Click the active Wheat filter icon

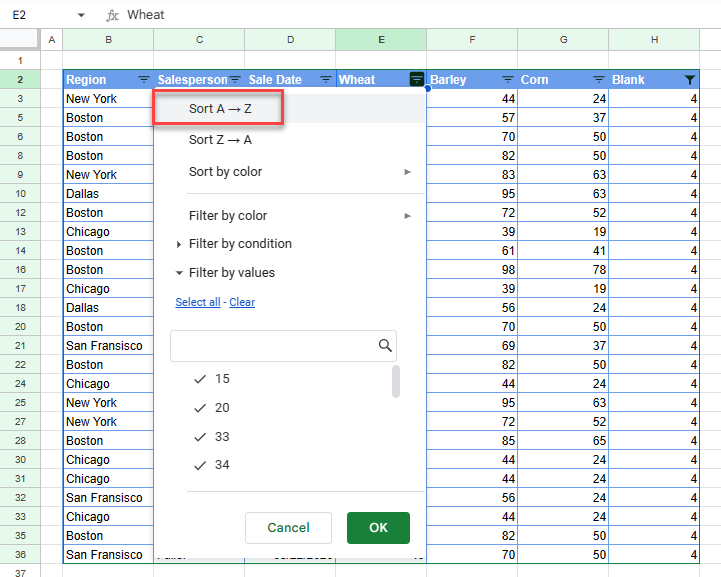pyautogui.click(x=417, y=80)
